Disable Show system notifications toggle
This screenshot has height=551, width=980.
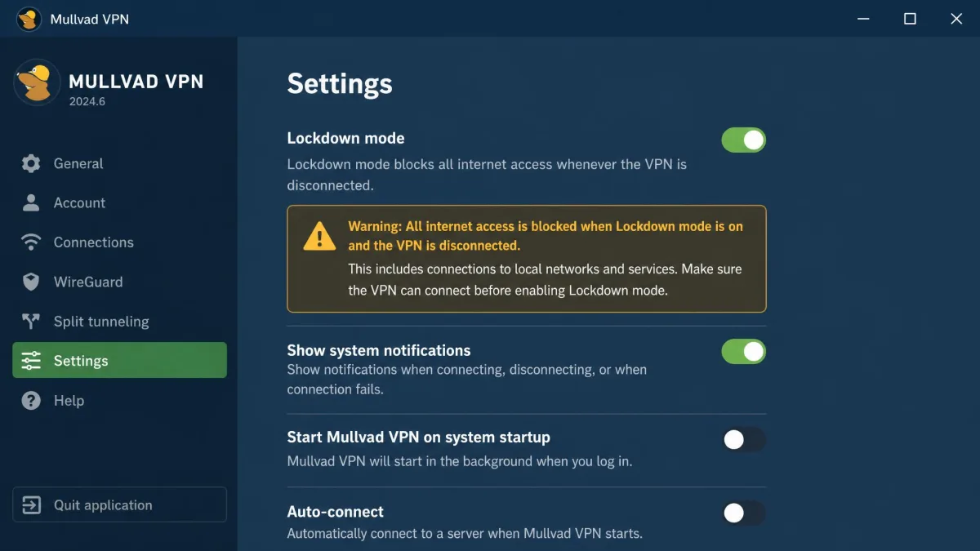[743, 352]
